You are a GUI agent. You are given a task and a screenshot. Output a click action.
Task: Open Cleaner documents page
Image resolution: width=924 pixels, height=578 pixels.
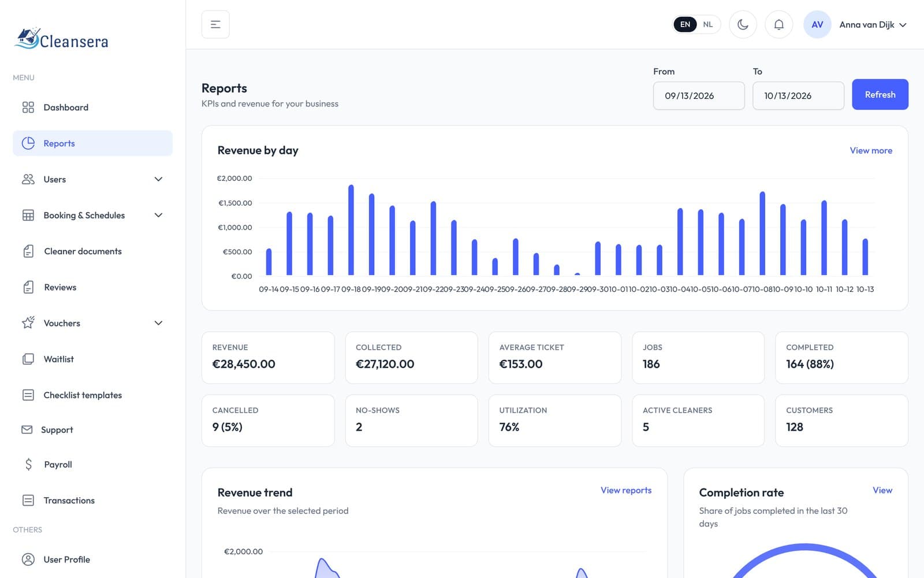point(92,251)
